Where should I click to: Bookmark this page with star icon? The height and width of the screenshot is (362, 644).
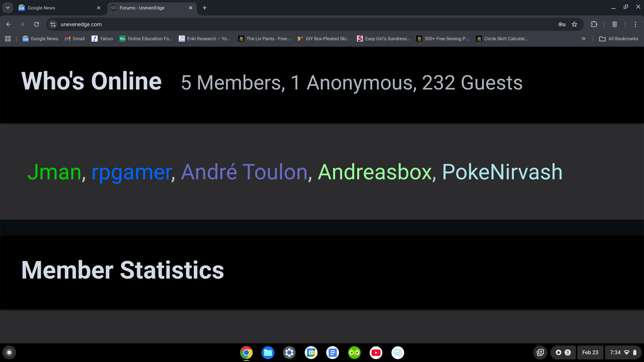(575, 24)
